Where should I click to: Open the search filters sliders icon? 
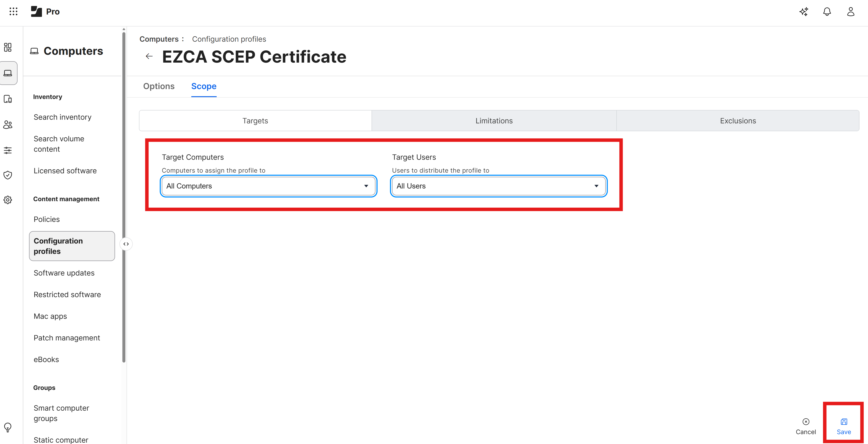point(8,150)
